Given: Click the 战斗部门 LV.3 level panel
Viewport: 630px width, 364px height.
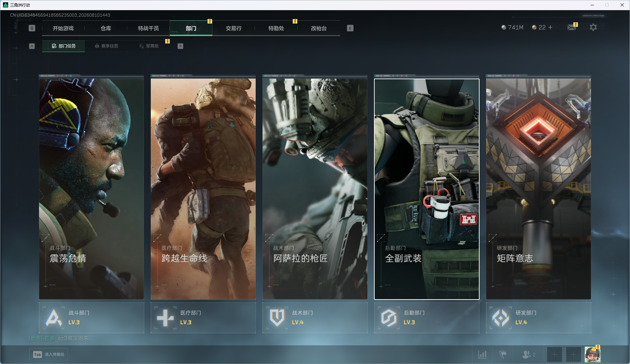Looking at the screenshot, I should coord(91,318).
